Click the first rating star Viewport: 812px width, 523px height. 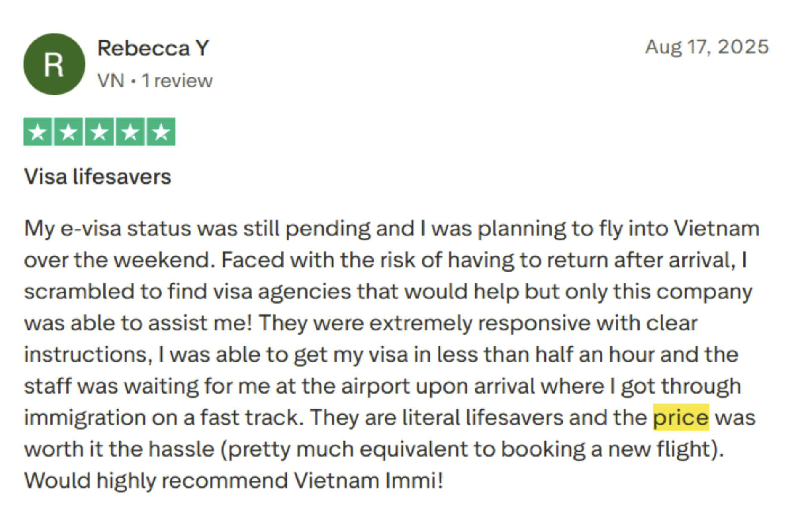point(38,132)
